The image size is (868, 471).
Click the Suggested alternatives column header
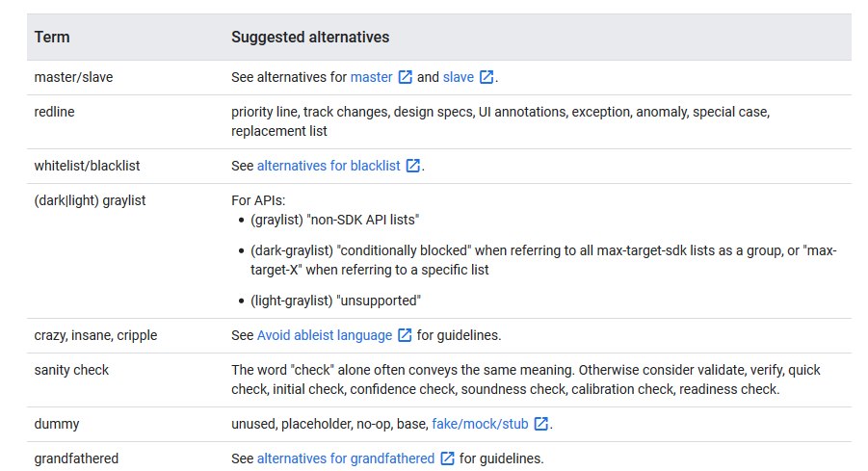(310, 37)
